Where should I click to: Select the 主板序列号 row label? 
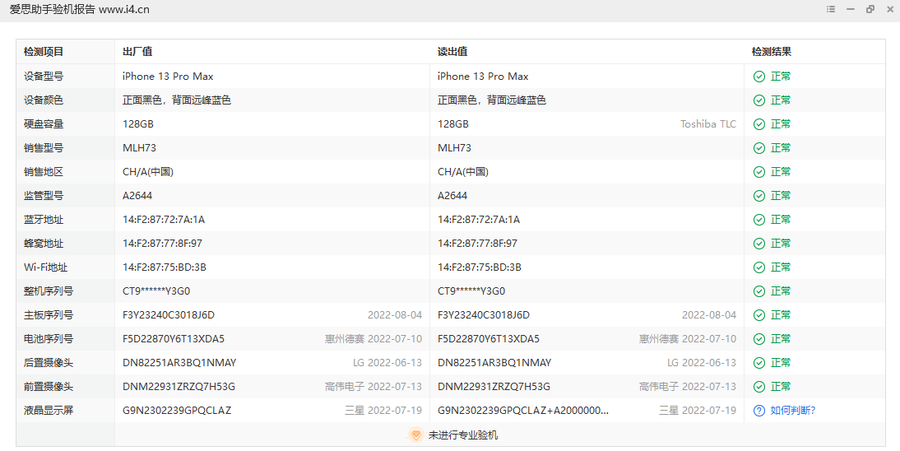[x=48, y=315]
